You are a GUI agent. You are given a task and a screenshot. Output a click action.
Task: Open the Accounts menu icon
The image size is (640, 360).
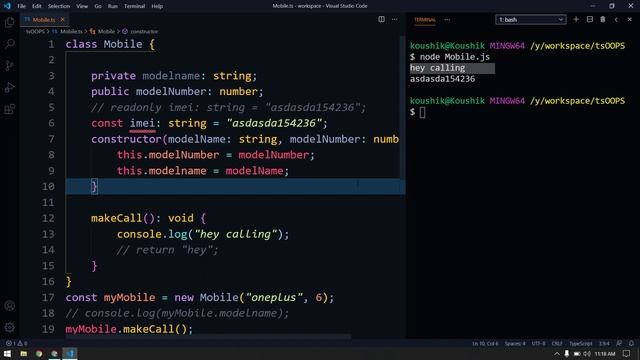pos(9,306)
